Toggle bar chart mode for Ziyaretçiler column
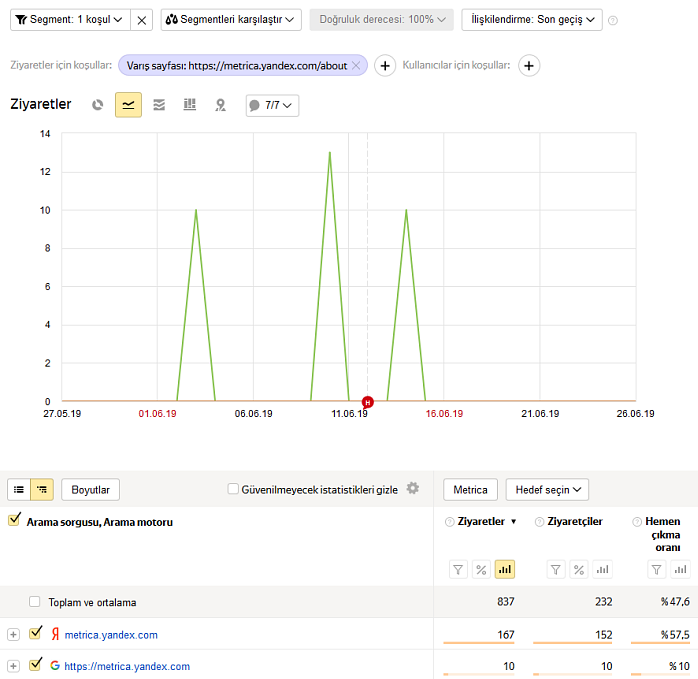 pos(602,569)
